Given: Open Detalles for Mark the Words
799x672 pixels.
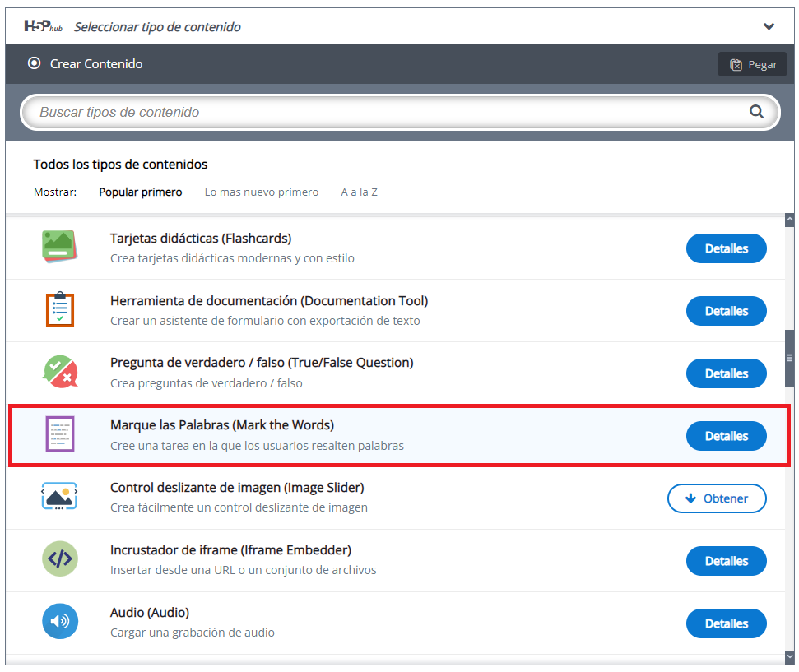Looking at the screenshot, I should click(727, 436).
